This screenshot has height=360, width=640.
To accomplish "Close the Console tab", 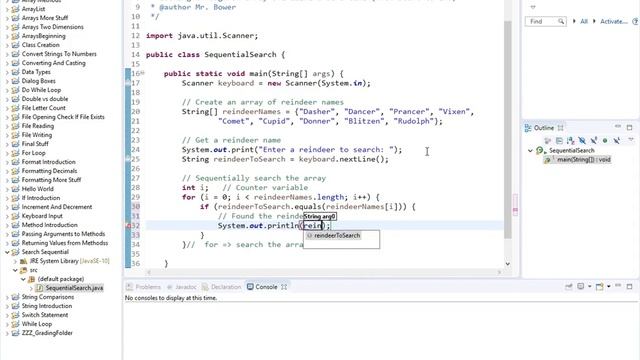I will 284,287.
